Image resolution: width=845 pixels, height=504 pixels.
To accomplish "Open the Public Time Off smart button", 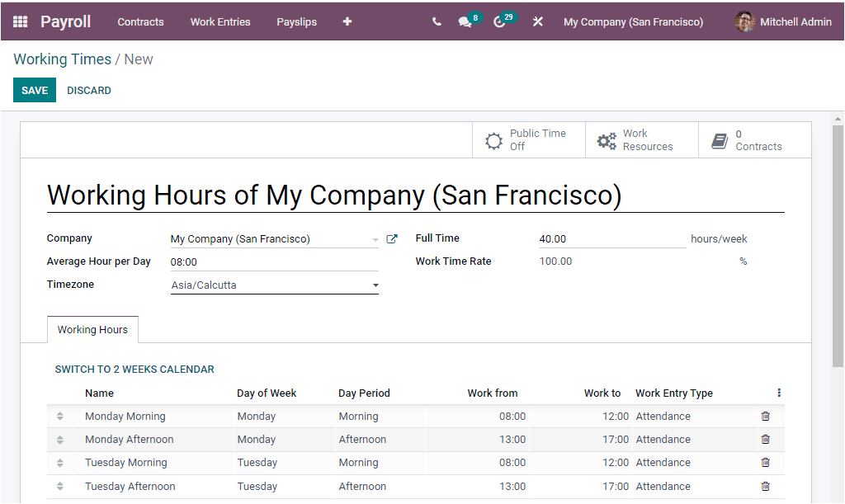I will [x=528, y=139].
